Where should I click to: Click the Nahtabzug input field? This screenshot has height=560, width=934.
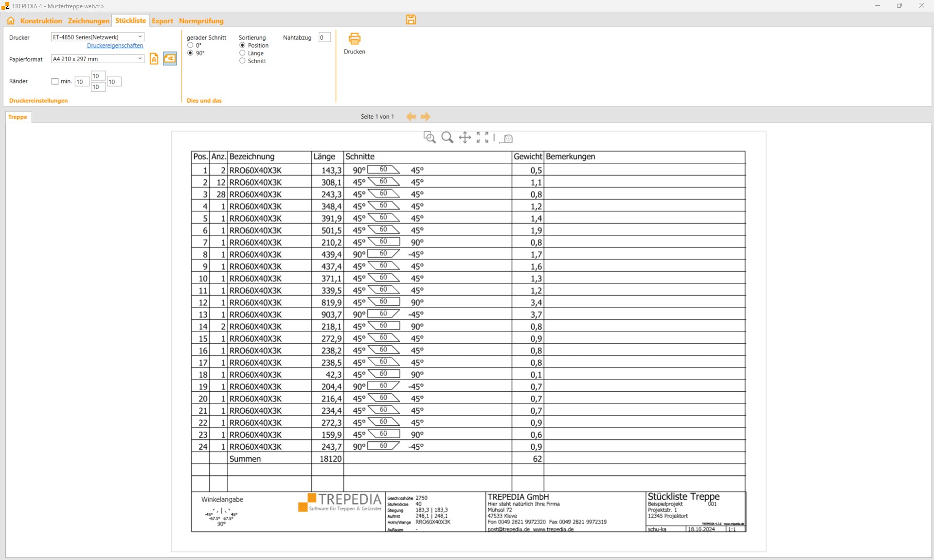point(324,37)
